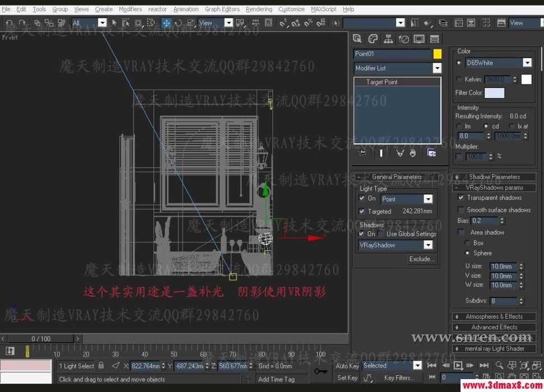
Task: Click the Redo icon in the toolbar
Action: pos(22,23)
